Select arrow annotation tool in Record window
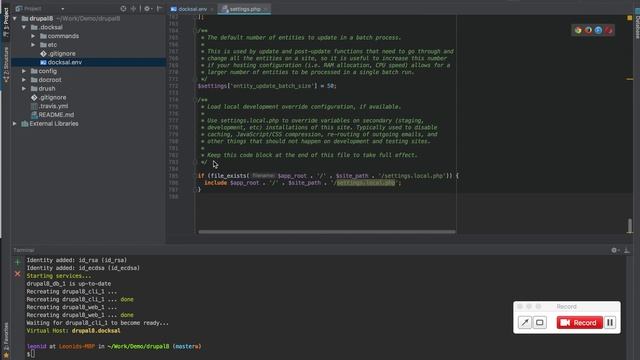The image size is (640, 360). point(525,322)
